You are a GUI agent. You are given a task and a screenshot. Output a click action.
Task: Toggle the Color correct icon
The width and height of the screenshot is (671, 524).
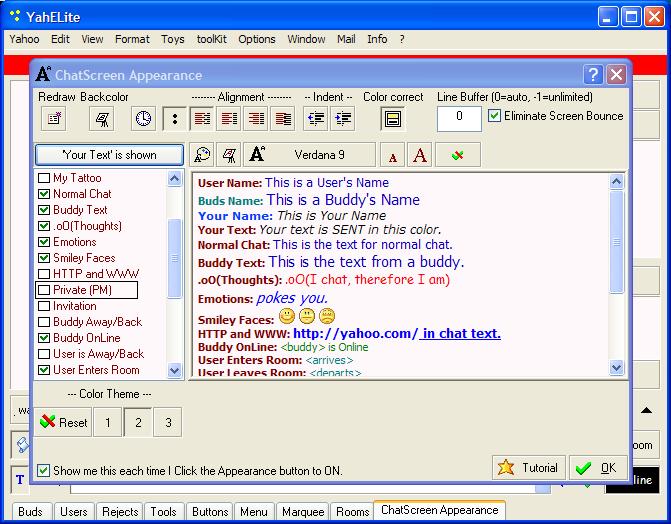[x=393, y=118]
